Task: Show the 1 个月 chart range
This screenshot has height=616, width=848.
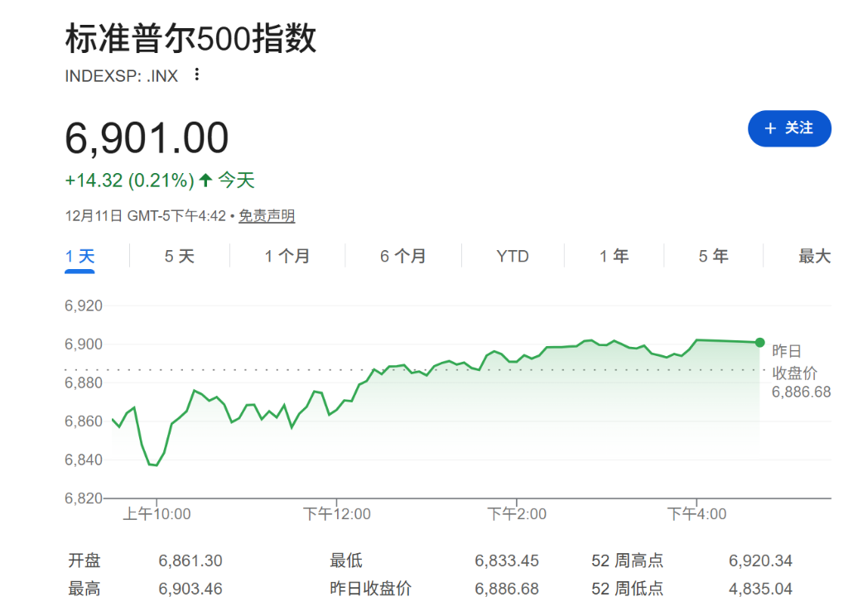Action: (287, 256)
